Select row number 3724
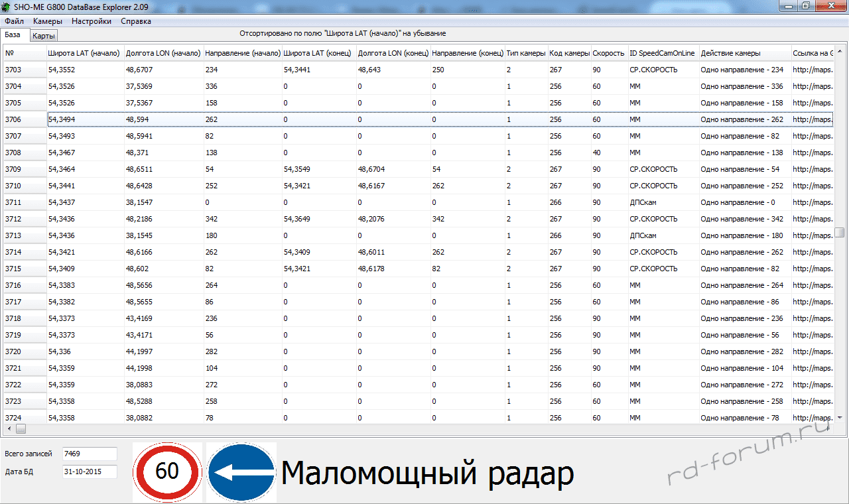849x504 pixels. tap(25, 418)
